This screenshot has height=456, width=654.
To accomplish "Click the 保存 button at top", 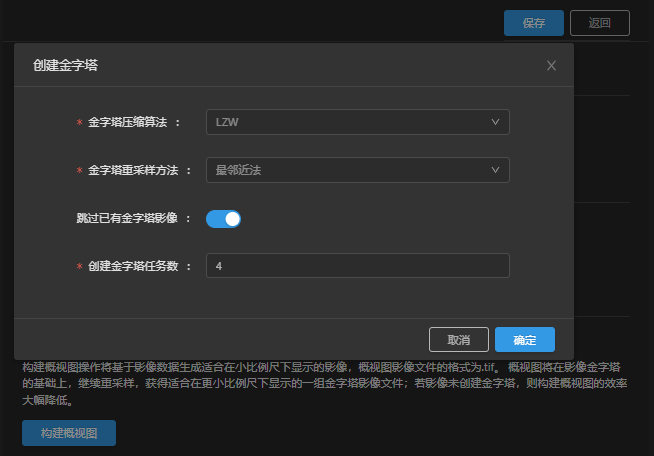I will 534,23.
